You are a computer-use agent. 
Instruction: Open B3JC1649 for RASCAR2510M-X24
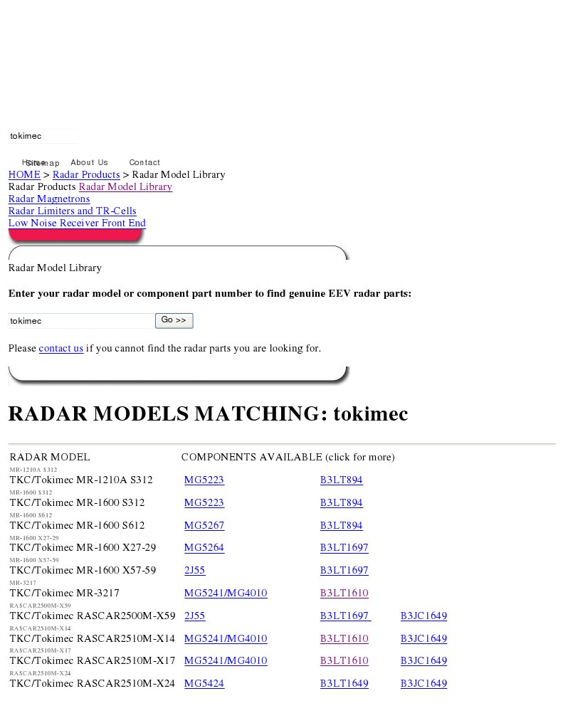[423, 683]
